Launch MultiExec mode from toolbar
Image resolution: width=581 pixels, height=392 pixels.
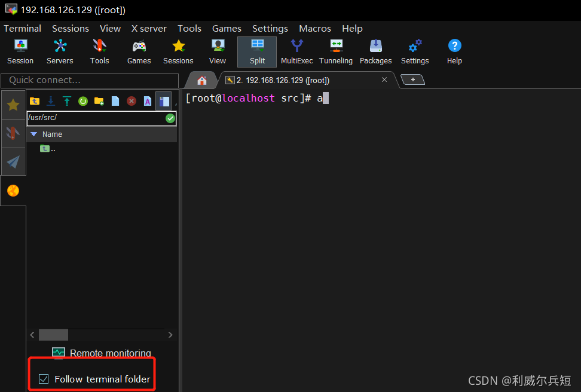coord(297,52)
